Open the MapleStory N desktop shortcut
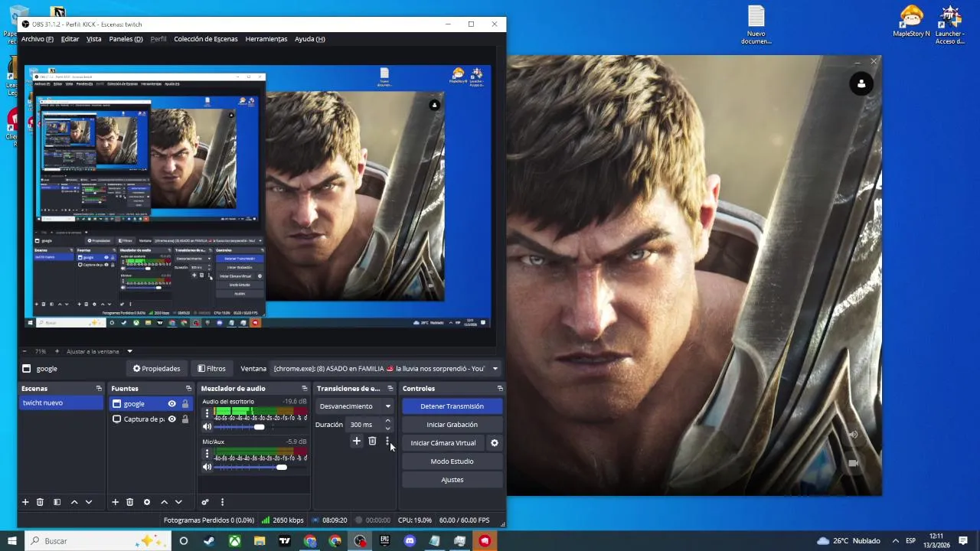This screenshot has width=980, height=551. click(911, 21)
